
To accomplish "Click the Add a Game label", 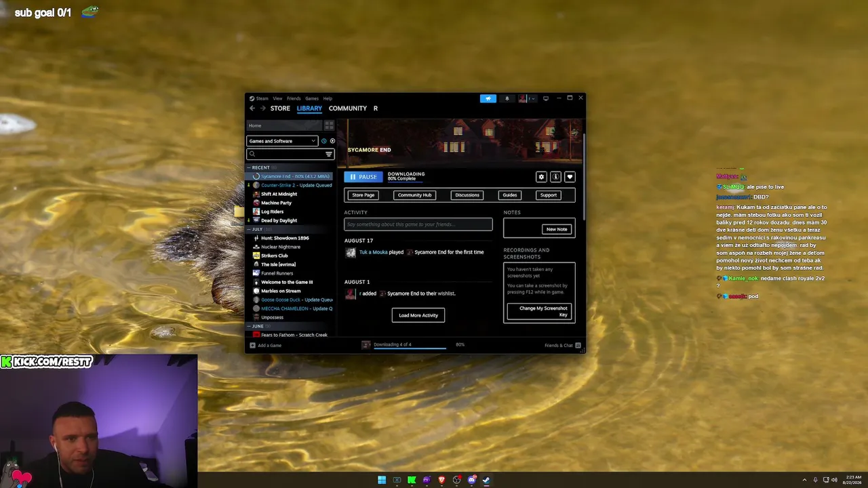I will 269,346.
